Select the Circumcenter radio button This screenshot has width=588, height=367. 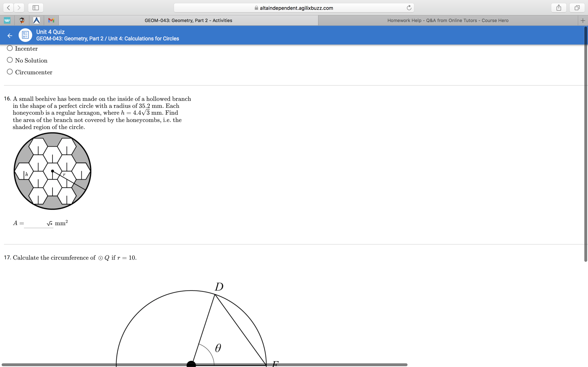pyautogui.click(x=9, y=72)
